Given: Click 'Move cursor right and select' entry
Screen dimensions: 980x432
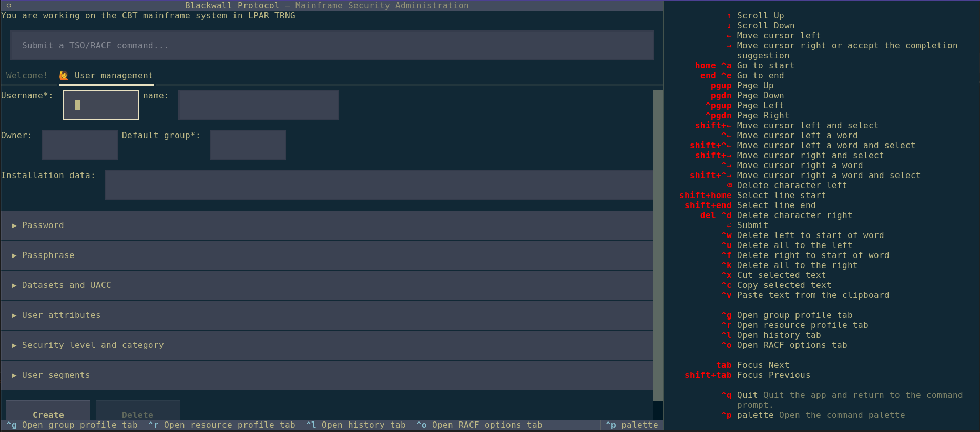Looking at the screenshot, I should pos(810,156).
